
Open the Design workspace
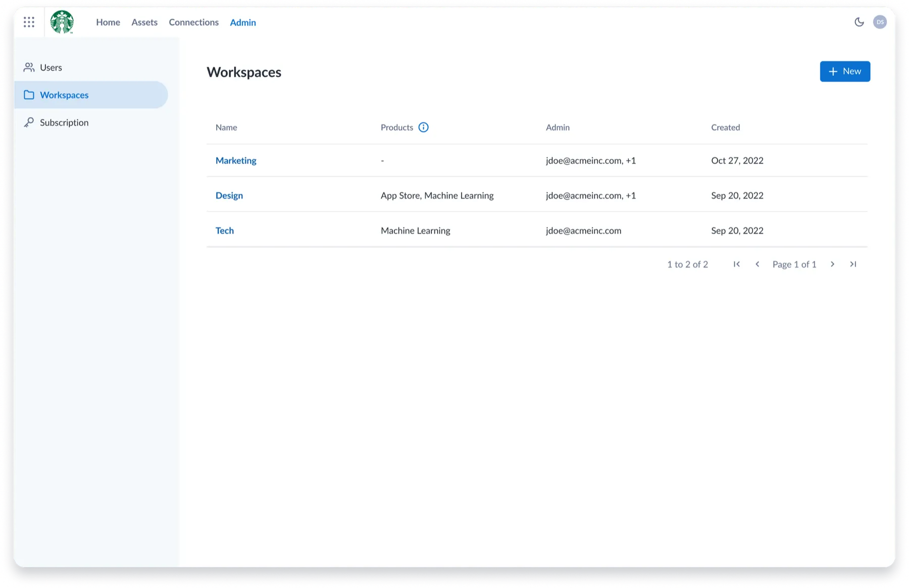pos(229,195)
